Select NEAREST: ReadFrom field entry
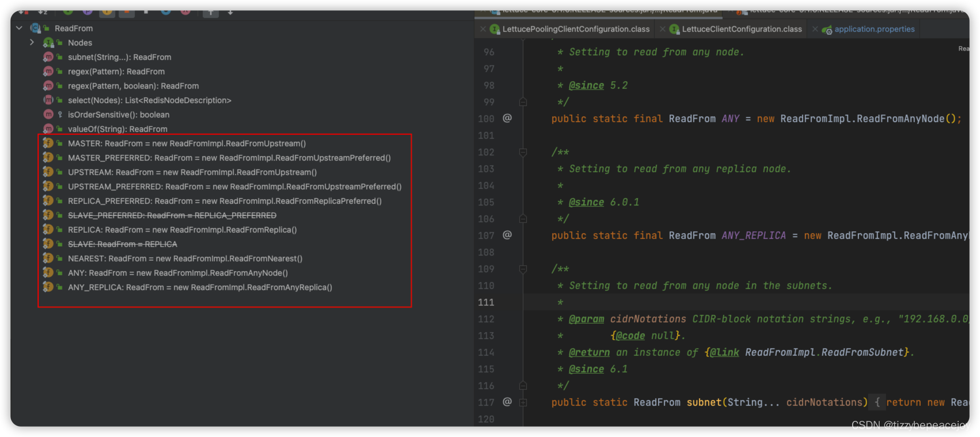 [x=185, y=259]
